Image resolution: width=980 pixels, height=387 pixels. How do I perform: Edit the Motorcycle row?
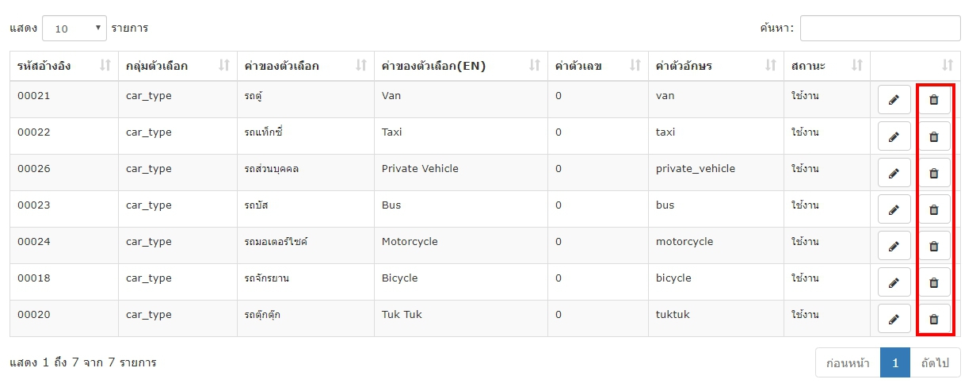coord(894,246)
